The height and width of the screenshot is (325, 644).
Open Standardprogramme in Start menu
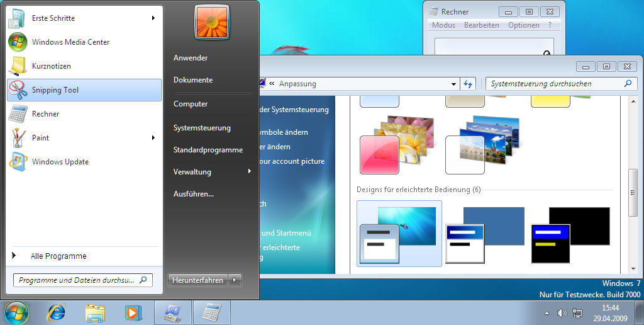pos(208,150)
